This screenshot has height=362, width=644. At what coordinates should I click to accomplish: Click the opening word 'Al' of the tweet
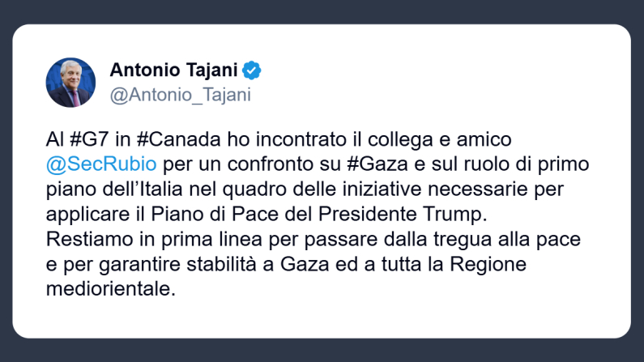(x=54, y=141)
